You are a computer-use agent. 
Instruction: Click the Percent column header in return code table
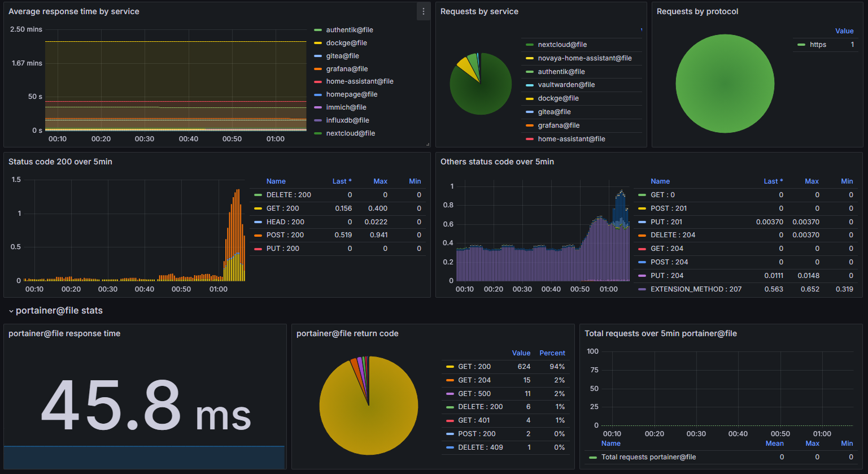coord(552,353)
